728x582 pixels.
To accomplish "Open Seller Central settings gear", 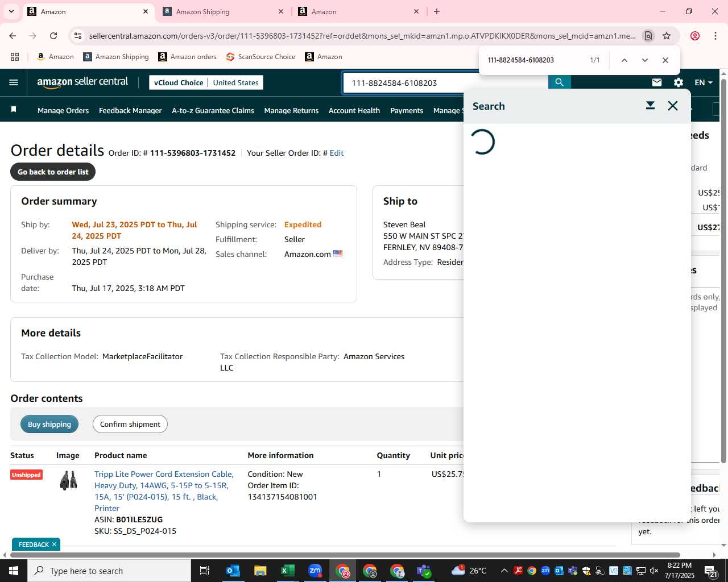I will click(x=678, y=82).
